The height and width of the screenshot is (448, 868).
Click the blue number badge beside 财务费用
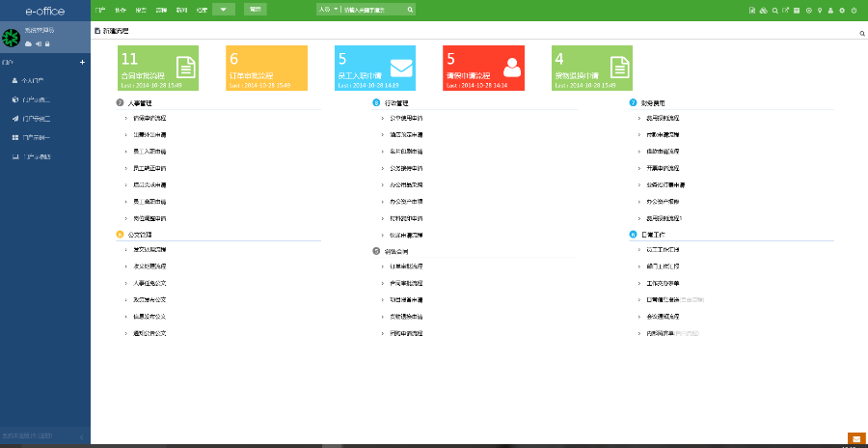tap(633, 102)
